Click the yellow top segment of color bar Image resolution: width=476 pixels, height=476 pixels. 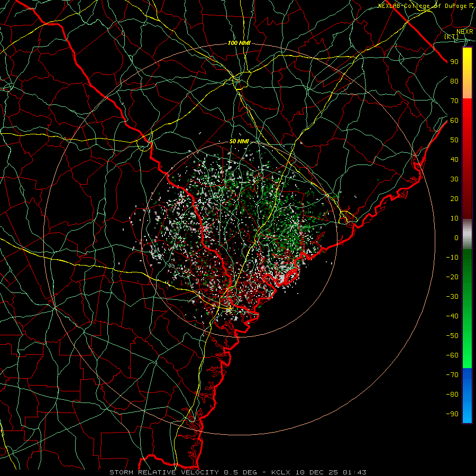click(x=467, y=73)
